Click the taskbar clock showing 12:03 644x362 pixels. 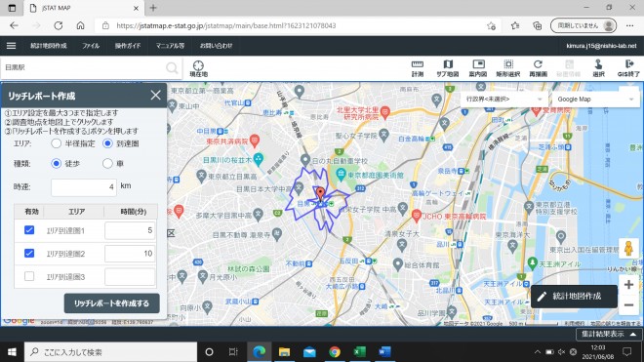pyautogui.click(x=597, y=352)
